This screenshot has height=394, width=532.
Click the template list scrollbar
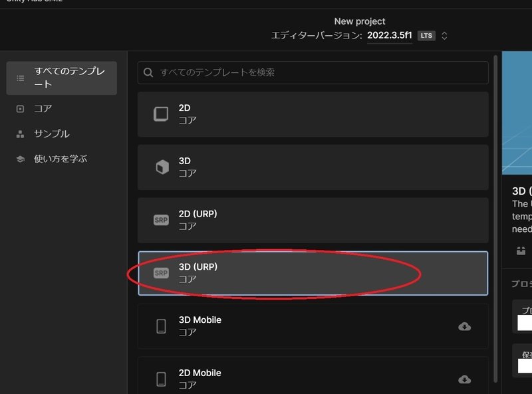click(x=495, y=219)
